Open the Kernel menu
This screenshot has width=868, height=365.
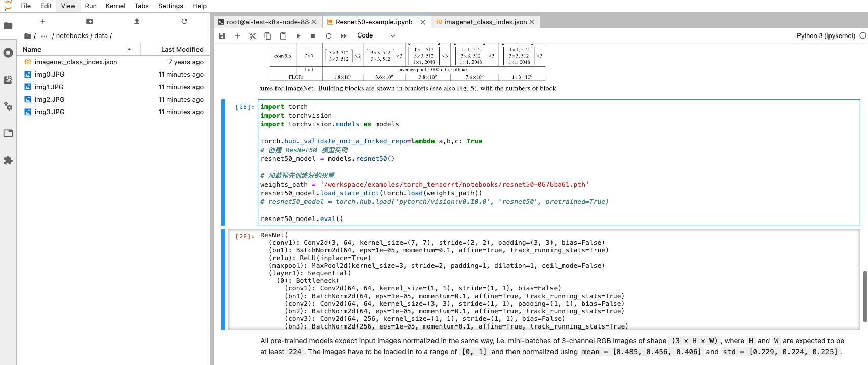pos(115,6)
